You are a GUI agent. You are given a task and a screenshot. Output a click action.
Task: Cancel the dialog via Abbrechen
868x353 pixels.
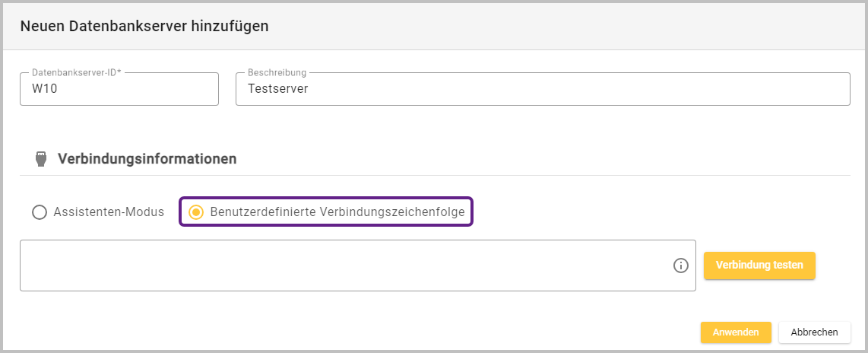(814, 332)
